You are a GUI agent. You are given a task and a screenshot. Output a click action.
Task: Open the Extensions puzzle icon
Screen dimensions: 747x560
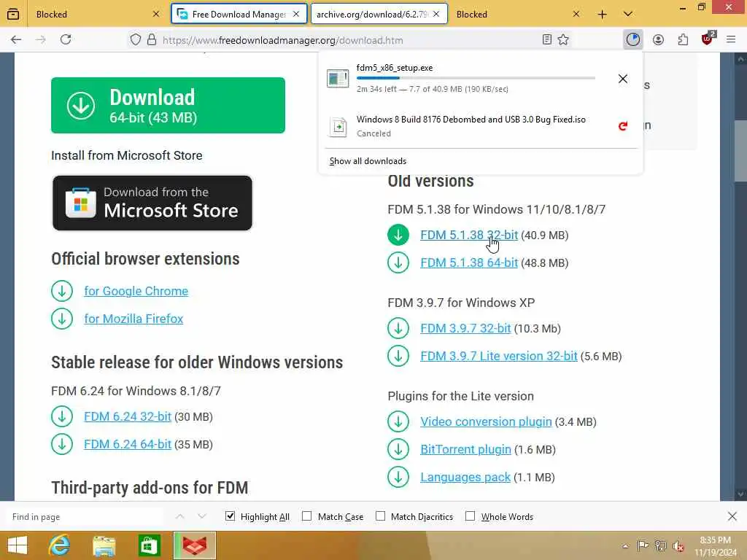(x=683, y=39)
